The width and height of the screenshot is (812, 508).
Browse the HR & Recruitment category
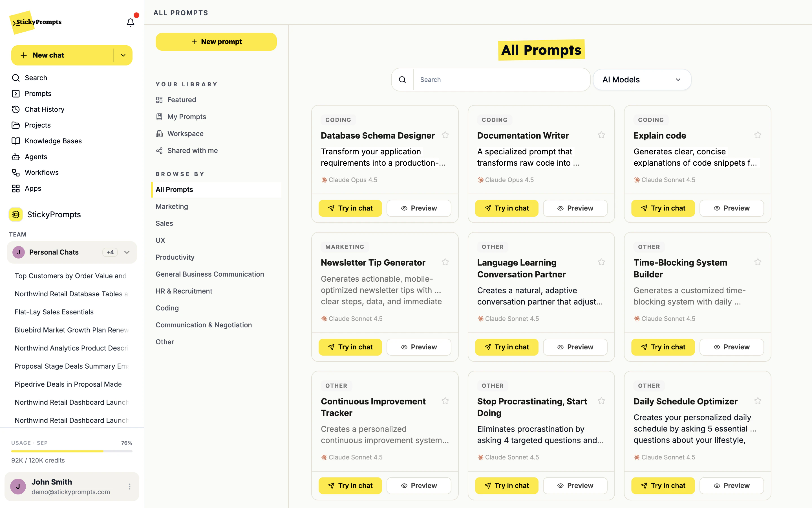(x=184, y=291)
